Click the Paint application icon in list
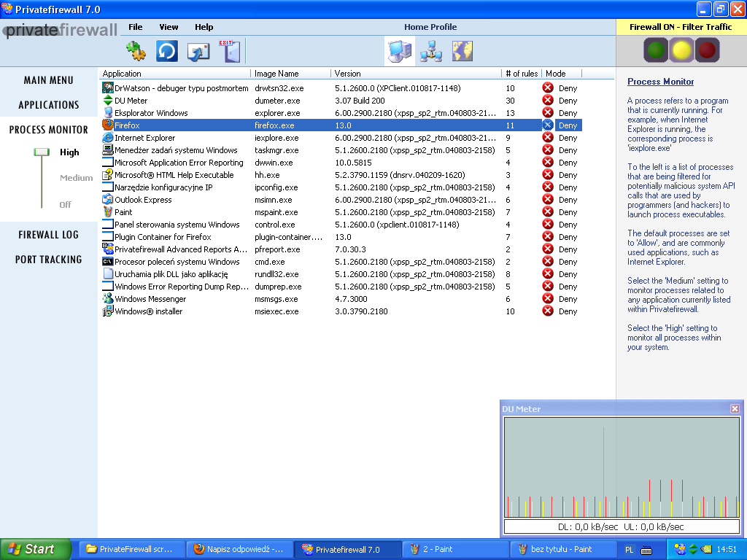This screenshot has width=747, height=560. click(108, 212)
